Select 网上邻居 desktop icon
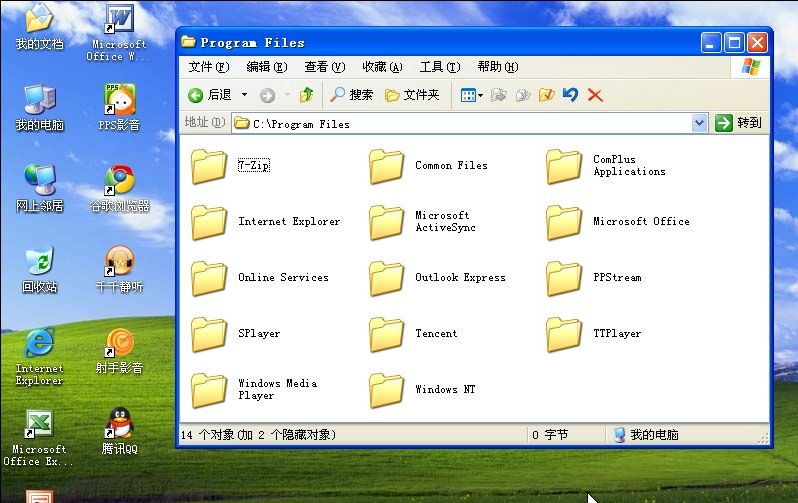 click(x=40, y=188)
